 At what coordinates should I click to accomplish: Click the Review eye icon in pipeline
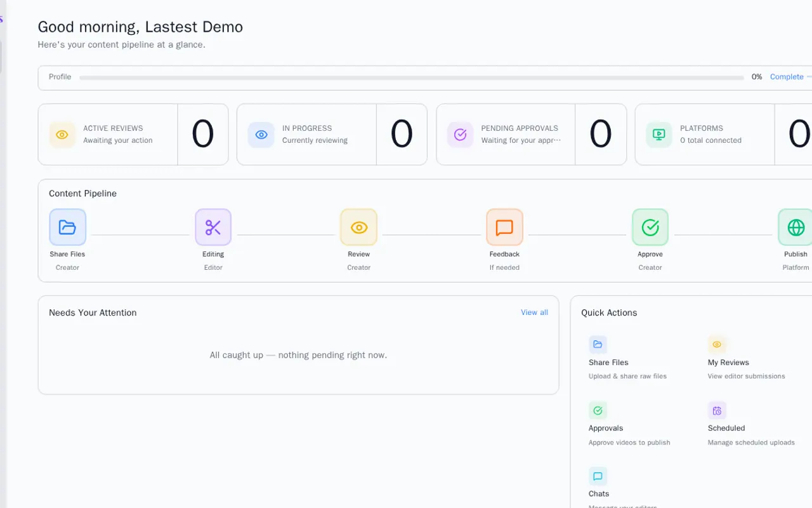click(x=359, y=227)
